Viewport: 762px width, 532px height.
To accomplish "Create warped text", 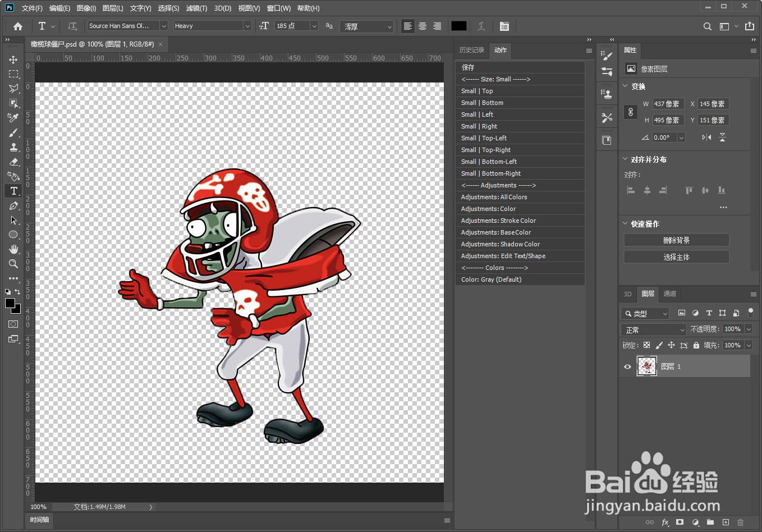I will coord(481,26).
